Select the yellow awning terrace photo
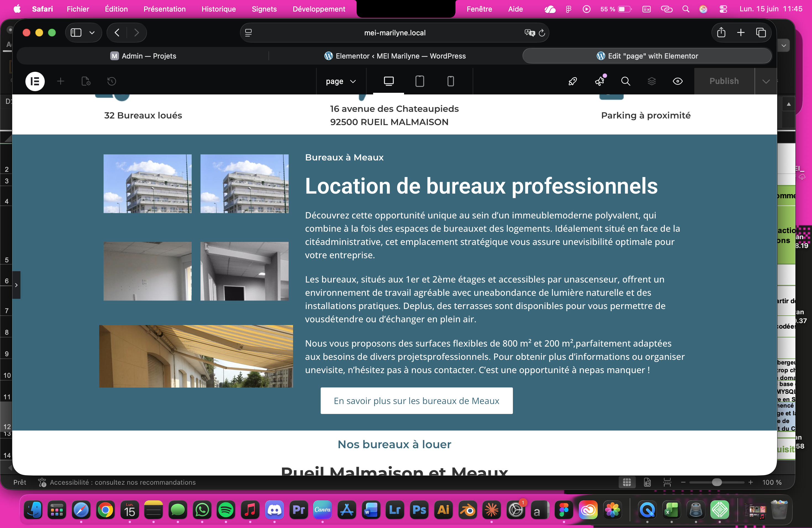Image resolution: width=812 pixels, height=528 pixels. (x=196, y=356)
